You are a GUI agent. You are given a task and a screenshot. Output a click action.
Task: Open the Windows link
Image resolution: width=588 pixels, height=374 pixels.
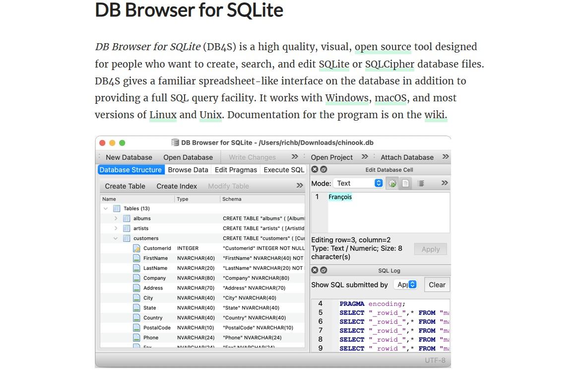coord(347,98)
